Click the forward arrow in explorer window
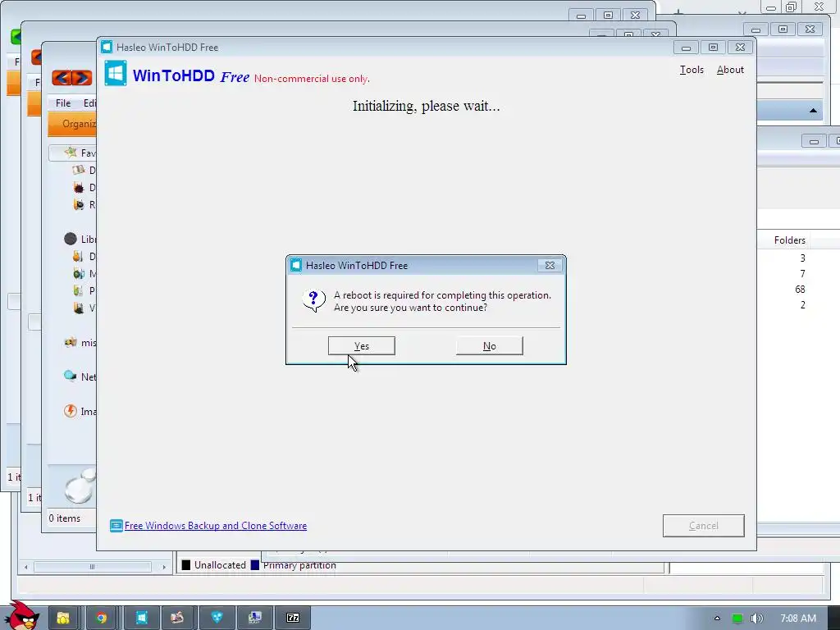The height and width of the screenshot is (630, 840). [x=82, y=78]
